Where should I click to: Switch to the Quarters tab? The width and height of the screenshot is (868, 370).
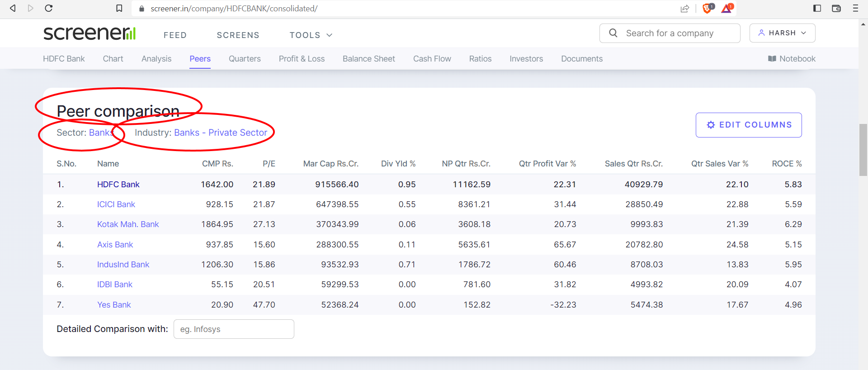coord(245,59)
